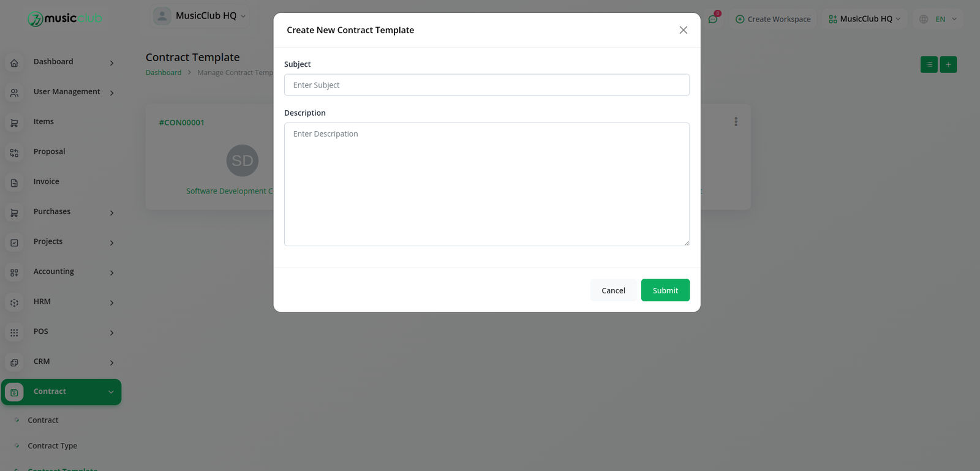Open the Items cart icon
980x471 pixels.
[x=14, y=122]
